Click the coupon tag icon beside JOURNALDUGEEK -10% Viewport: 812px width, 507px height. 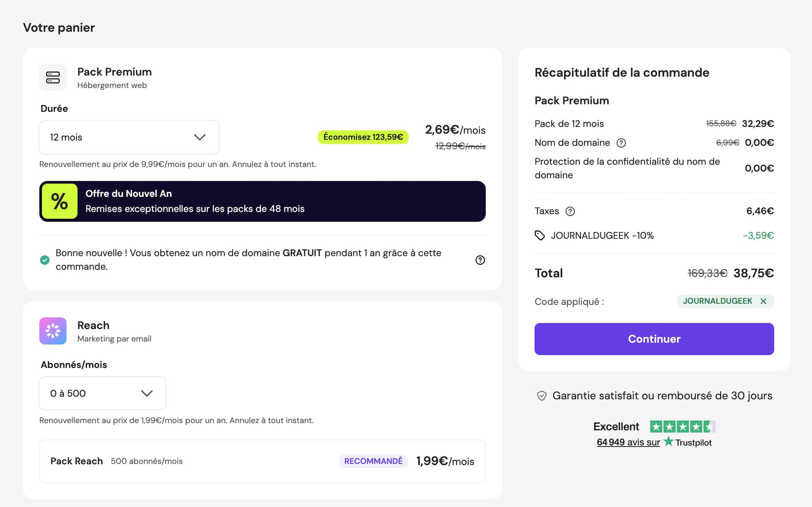(x=540, y=236)
